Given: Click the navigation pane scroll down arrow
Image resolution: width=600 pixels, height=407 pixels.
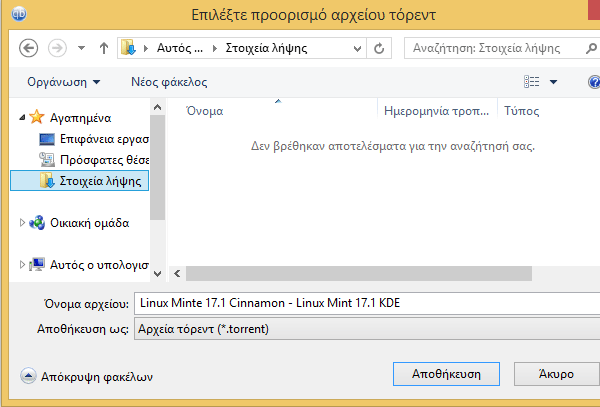Looking at the screenshot, I should coord(157,274).
